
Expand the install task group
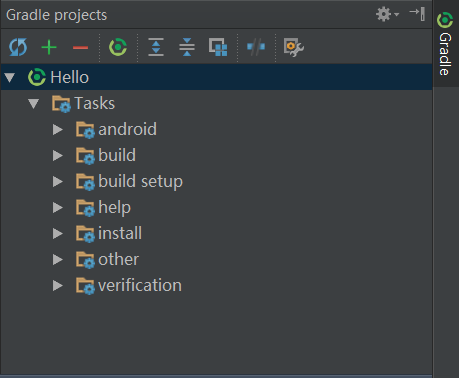(58, 233)
